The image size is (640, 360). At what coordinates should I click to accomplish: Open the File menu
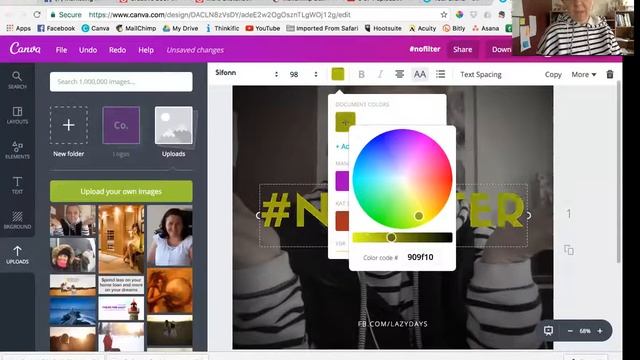61,50
